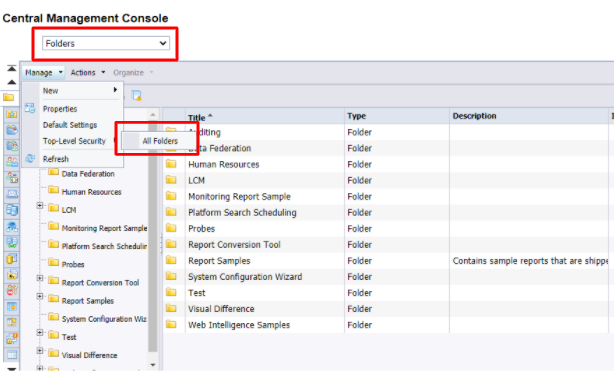Image resolution: width=614 pixels, height=374 pixels.
Task: Open the Folders navigation dropdown
Action: tap(106, 43)
